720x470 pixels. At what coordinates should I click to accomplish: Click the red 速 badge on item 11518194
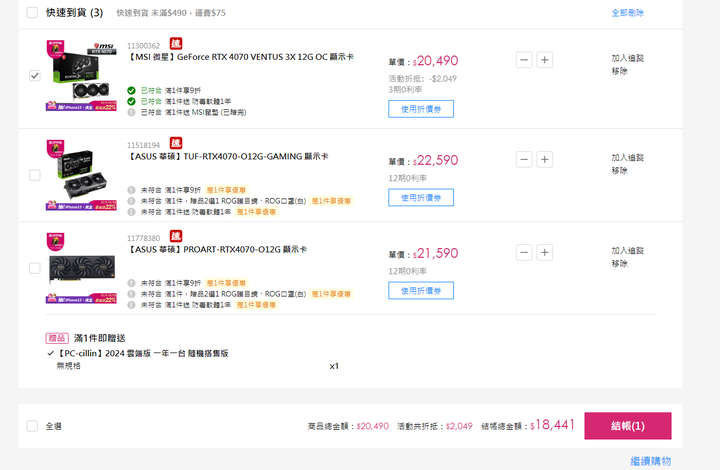tap(176, 143)
